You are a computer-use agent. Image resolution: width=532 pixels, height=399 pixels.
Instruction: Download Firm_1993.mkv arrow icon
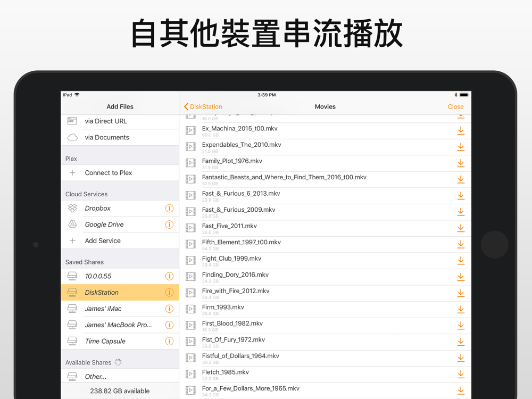tap(461, 309)
